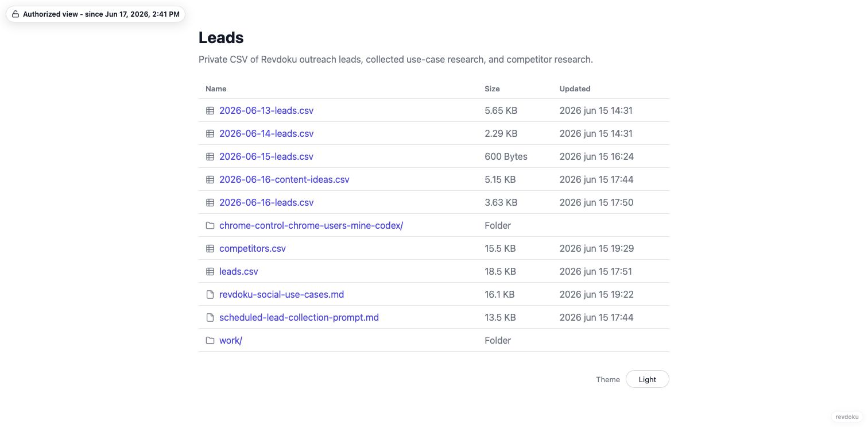Screen dimensions: 868x427
Task: Click the Leads page heading
Action: pos(221,37)
